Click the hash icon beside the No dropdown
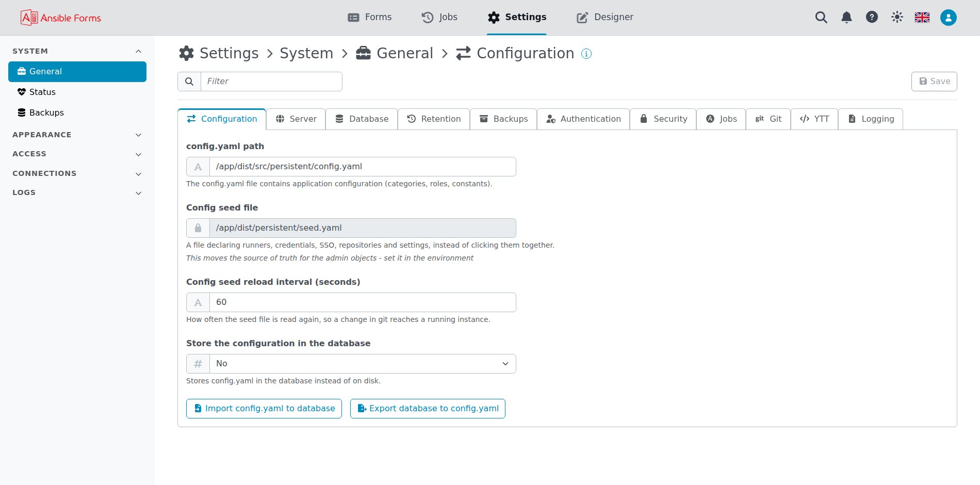 (198, 364)
